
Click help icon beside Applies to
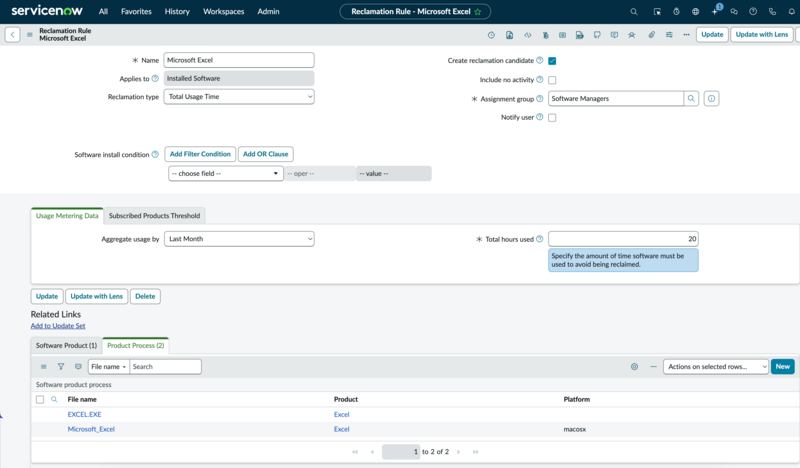(155, 79)
